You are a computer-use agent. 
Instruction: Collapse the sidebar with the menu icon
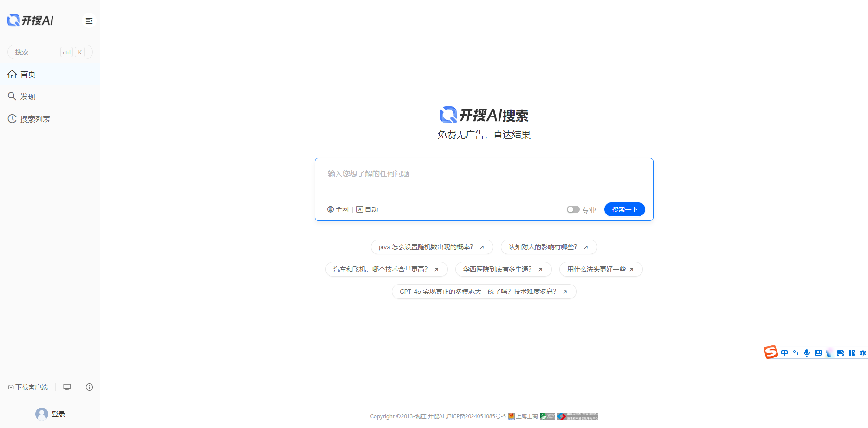[x=89, y=21]
